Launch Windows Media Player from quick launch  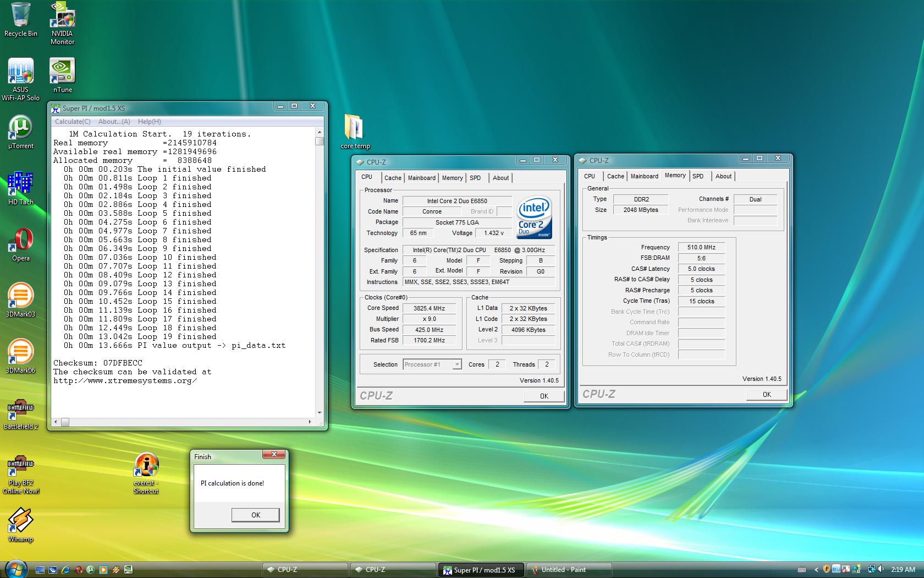tap(103, 570)
